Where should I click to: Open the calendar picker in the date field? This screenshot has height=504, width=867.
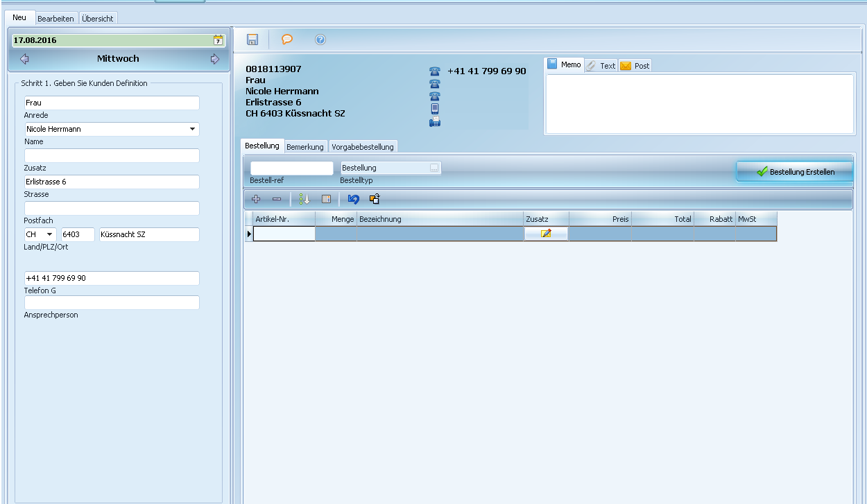click(218, 40)
